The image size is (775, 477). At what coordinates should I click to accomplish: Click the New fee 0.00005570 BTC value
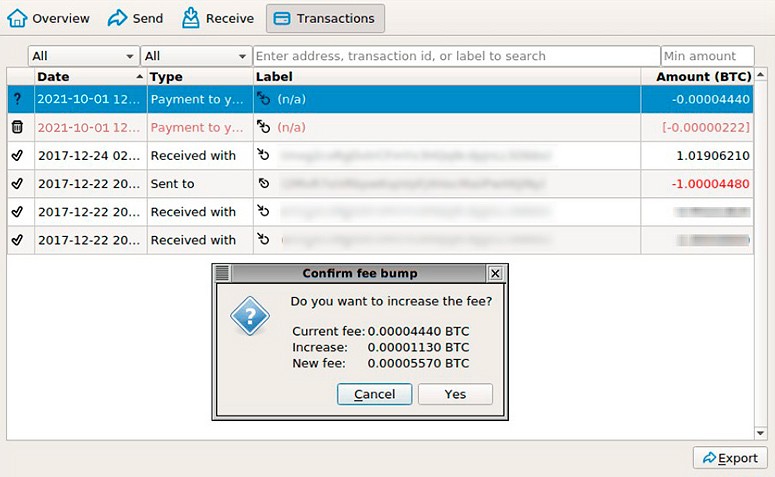click(x=418, y=363)
